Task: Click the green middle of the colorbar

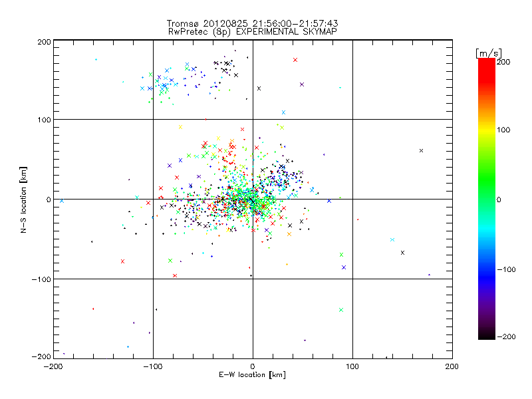Action: (x=487, y=184)
